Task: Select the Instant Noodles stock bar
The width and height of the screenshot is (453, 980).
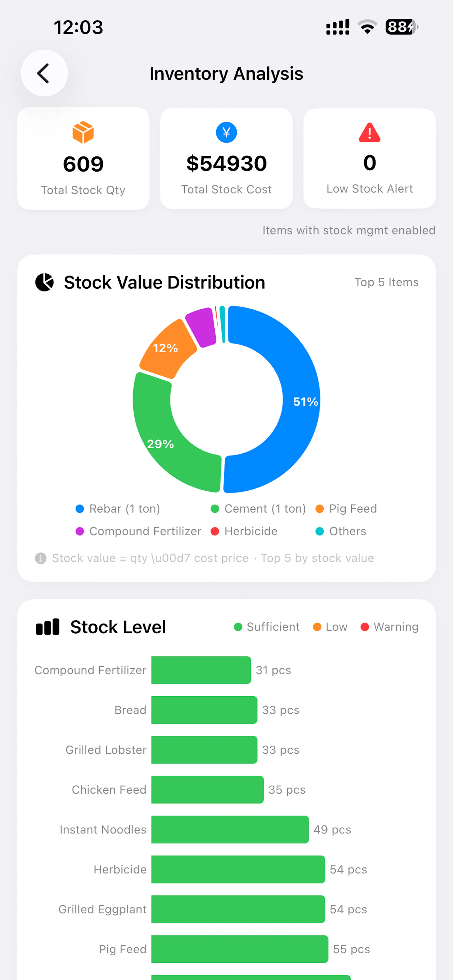Action: (x=230, y=829)
